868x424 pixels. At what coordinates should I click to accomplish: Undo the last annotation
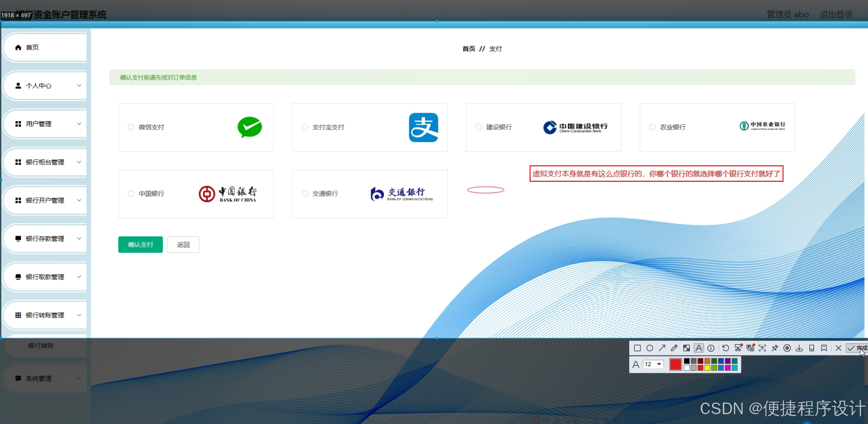coord(726,348)
